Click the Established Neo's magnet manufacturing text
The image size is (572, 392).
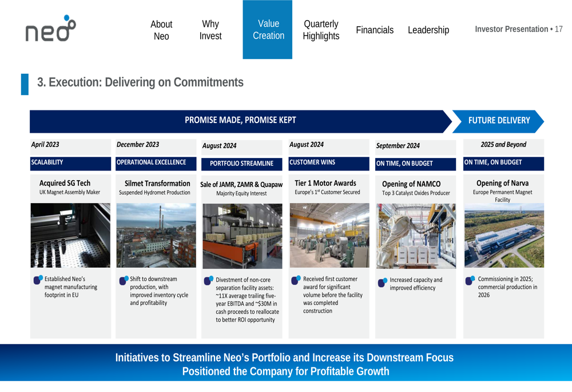[x=71, y=287]
